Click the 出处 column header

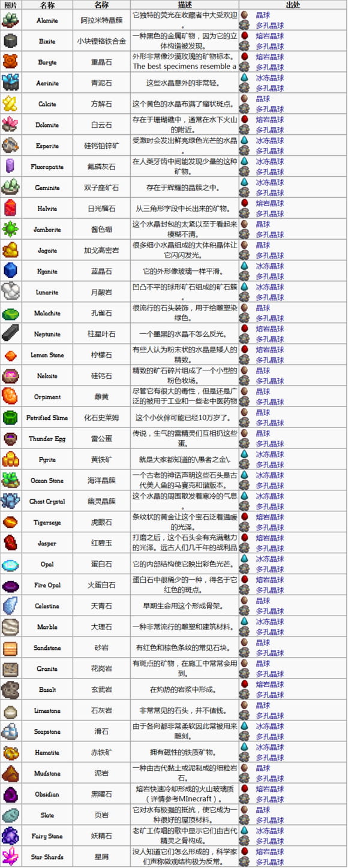(293, 5)
